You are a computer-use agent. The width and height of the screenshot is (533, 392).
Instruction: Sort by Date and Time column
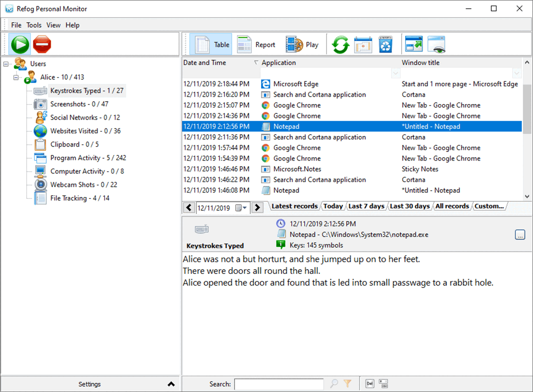221,63
